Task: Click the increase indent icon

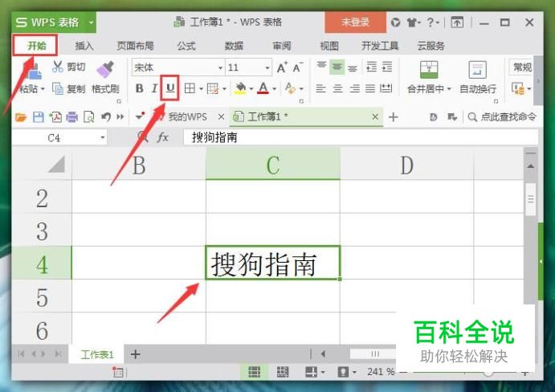Action: pos(387,67)
